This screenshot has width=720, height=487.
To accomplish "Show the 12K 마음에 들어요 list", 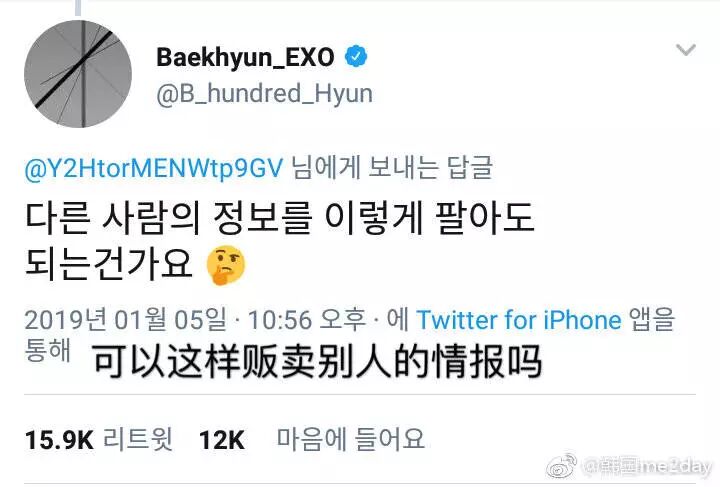I will pos(311,439).
